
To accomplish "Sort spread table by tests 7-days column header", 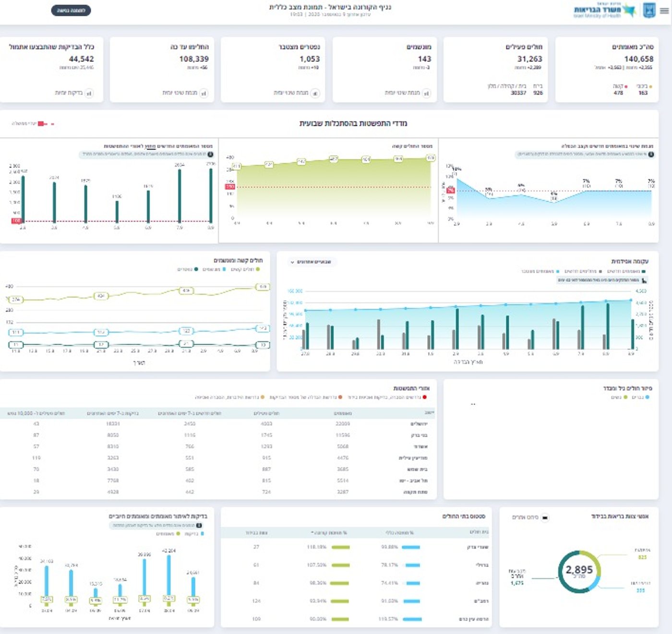I will 113,413.
